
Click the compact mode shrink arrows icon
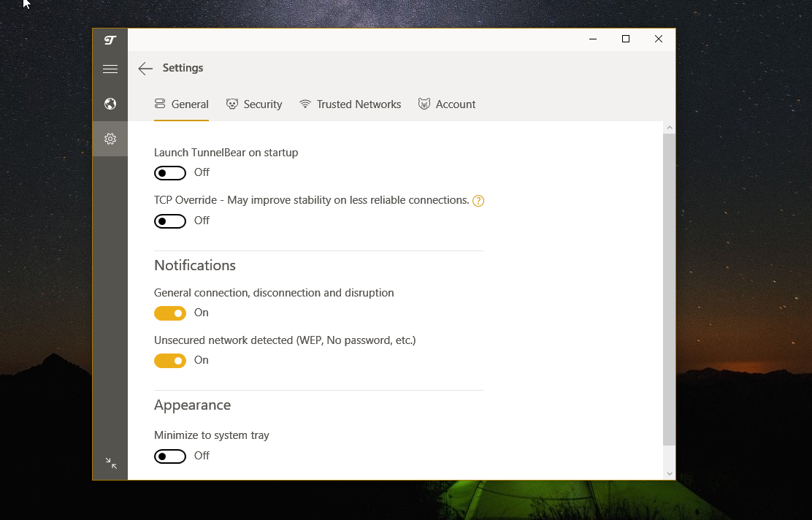(111, 463)
